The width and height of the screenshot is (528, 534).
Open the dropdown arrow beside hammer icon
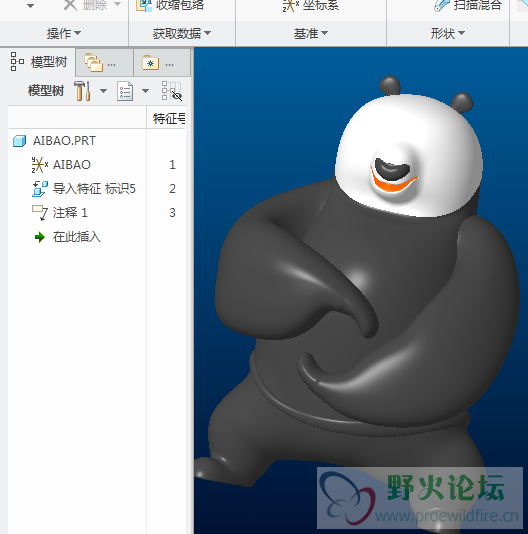tap(103, 91)
